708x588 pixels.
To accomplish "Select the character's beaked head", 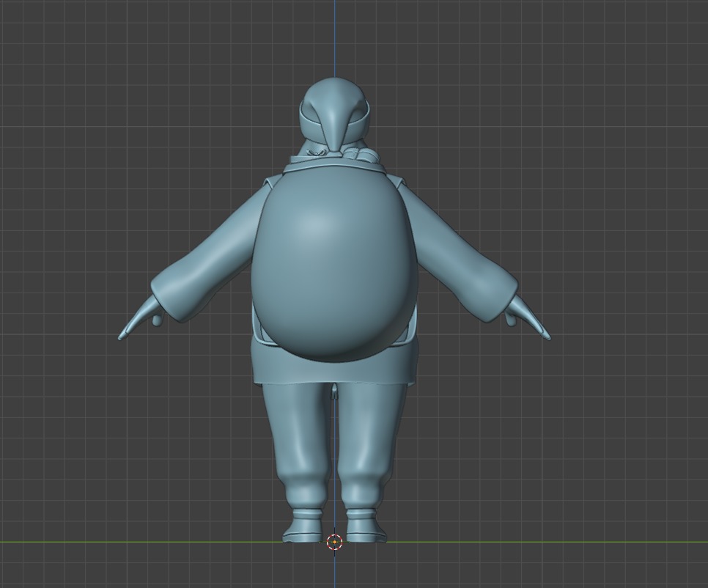I will pyautogui.click(x=335, y=115).
